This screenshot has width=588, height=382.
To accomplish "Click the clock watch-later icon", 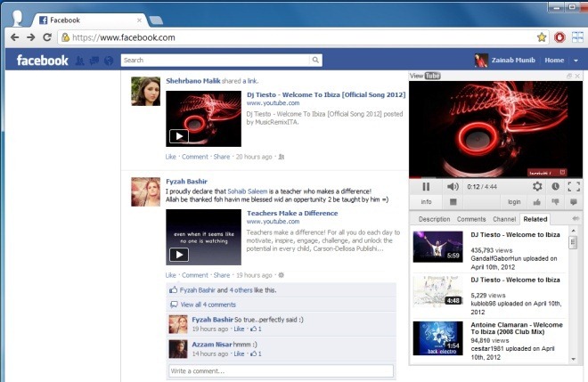I will [x=555, y=187].
